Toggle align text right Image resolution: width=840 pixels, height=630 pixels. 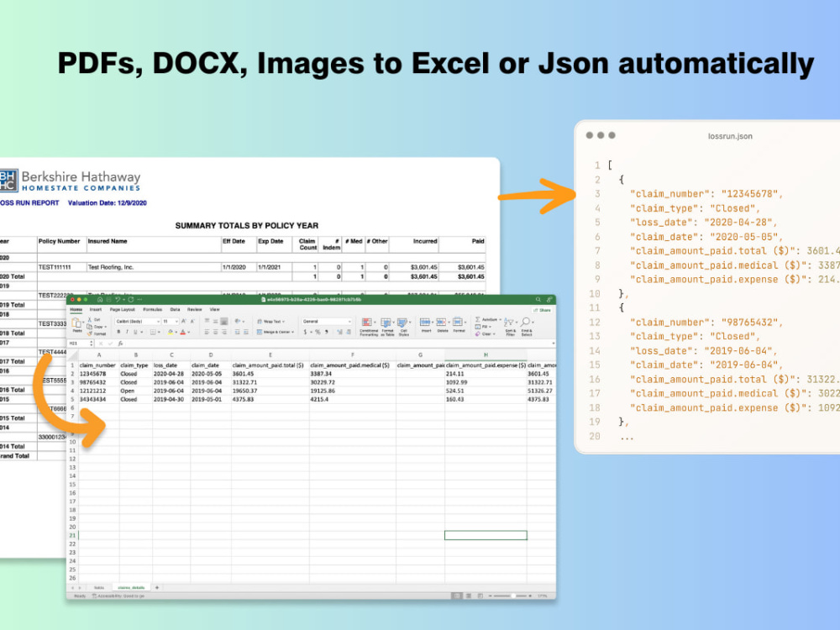[224, 332]
